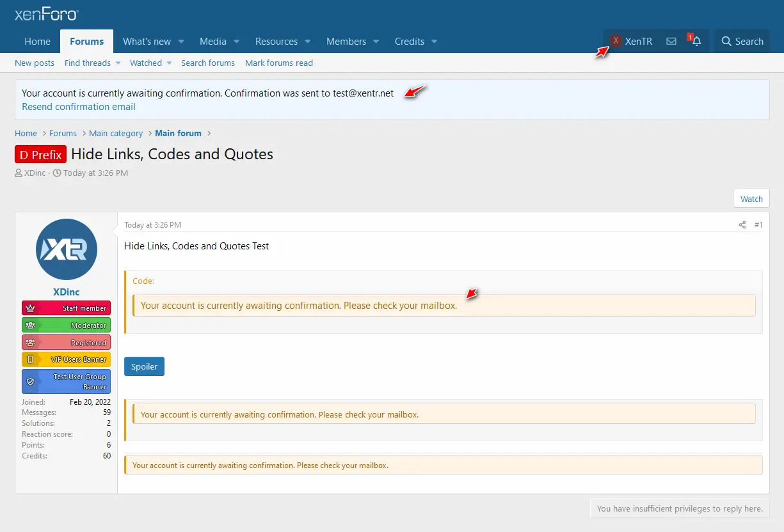The image size is (784, 532).
Task: Expand the Members dropdown arrow
Action: point(376,42)
